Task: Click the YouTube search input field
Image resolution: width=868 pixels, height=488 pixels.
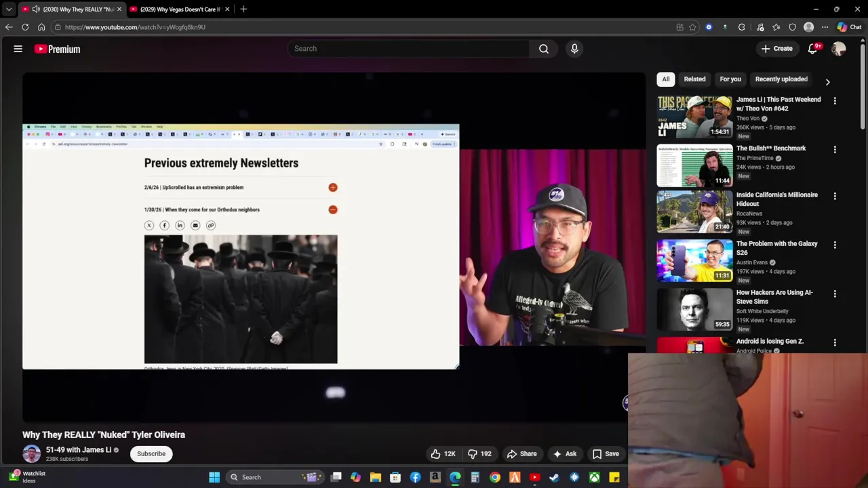Action: click(x=409, y=49)
